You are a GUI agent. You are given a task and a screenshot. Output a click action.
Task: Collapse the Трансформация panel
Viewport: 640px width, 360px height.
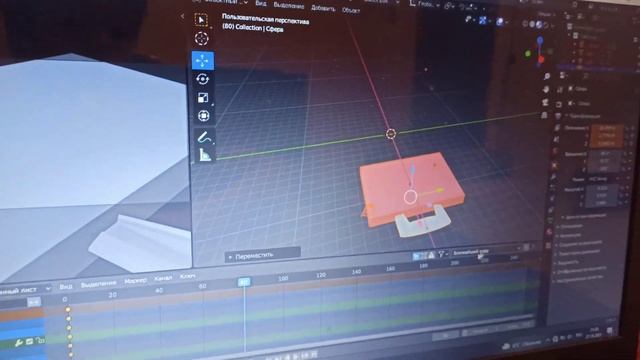[584, 116]
